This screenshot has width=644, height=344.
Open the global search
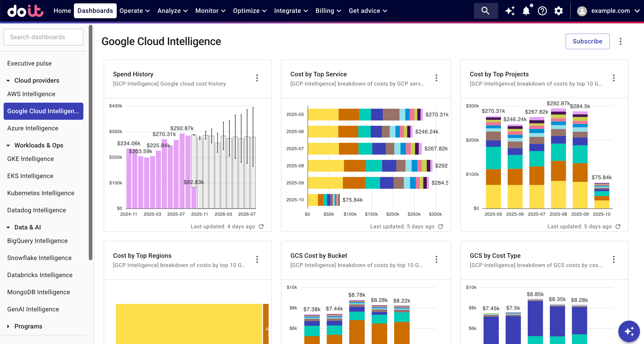click(485, 11)
